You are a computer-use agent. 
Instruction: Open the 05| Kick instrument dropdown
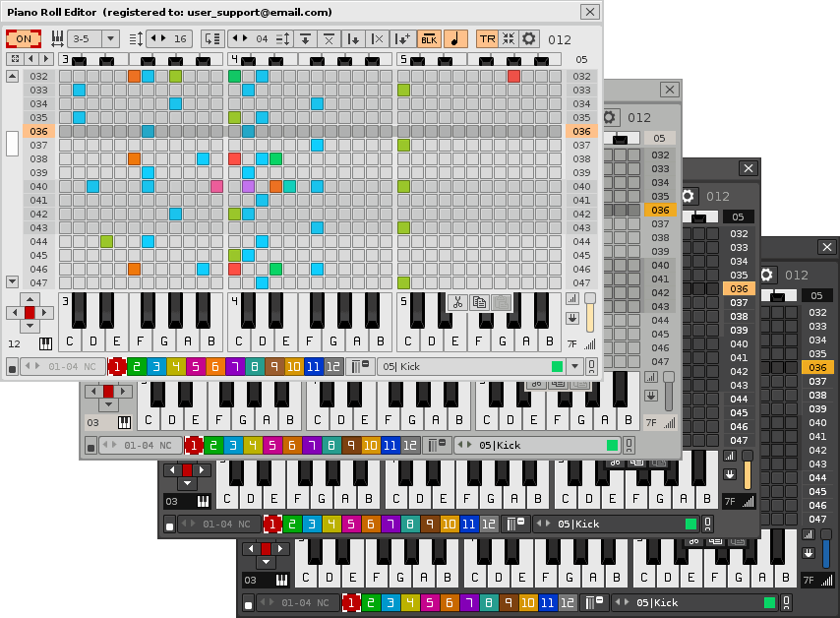575,366
